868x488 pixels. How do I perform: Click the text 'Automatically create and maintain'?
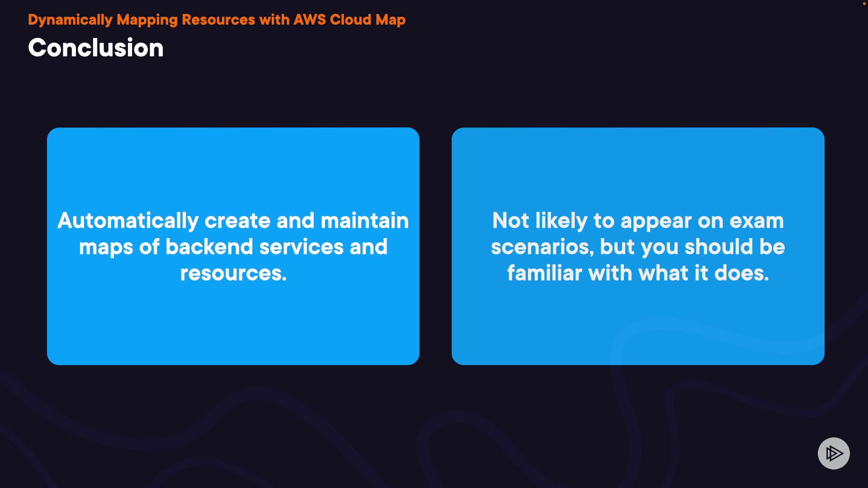[233, 221]
